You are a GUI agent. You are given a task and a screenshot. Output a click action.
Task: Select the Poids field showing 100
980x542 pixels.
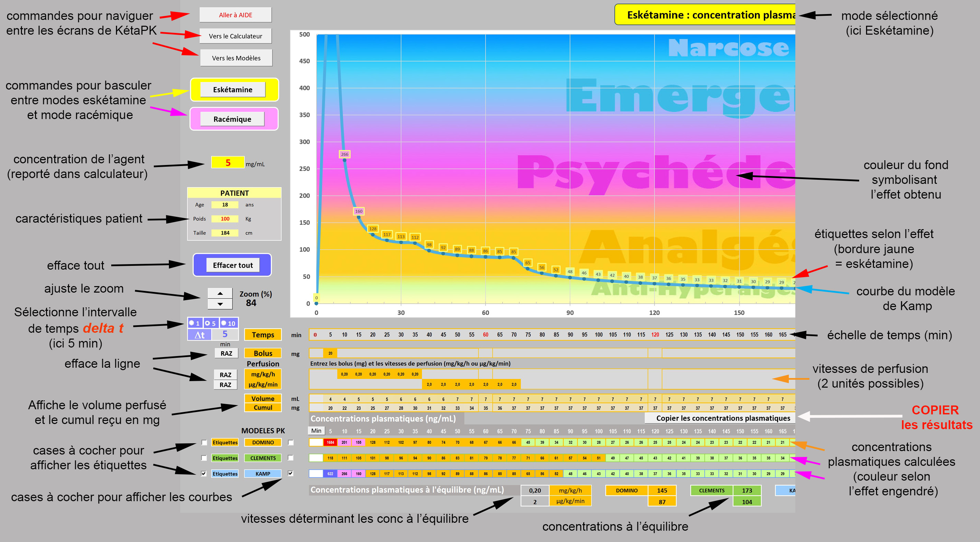[225, 219]
